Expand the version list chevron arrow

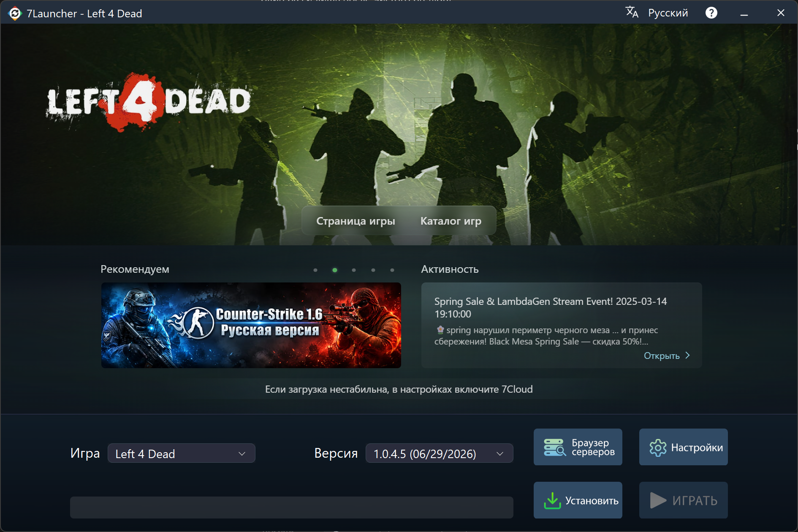(x=500, y=454)
